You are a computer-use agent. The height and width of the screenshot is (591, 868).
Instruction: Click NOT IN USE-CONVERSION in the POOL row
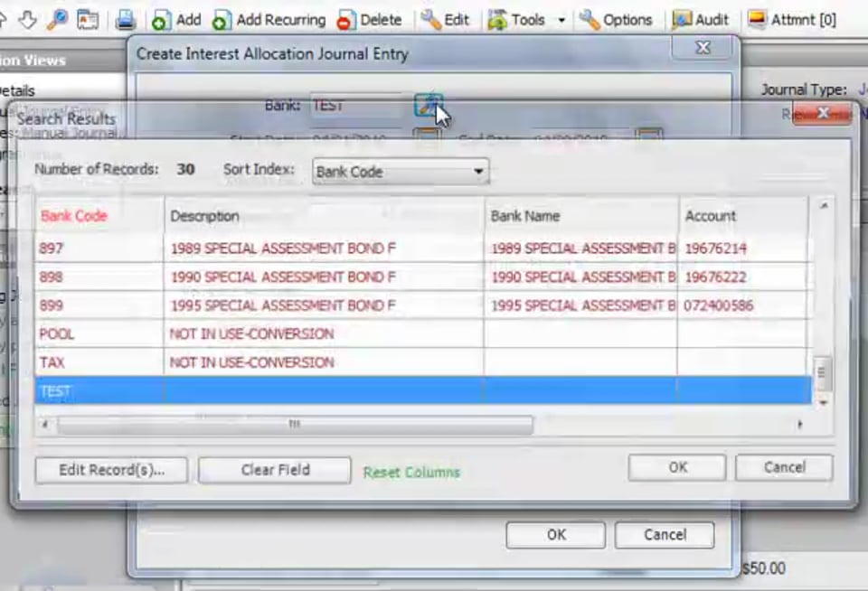[252, 333]
